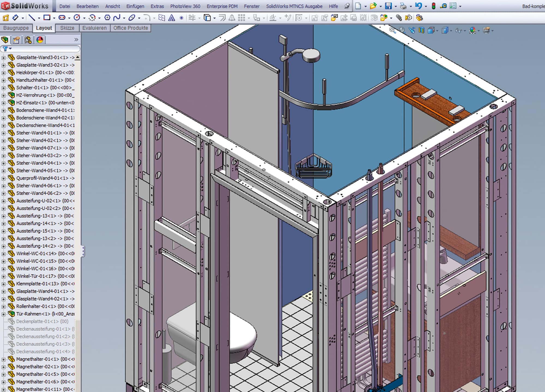Select Handtuchhalter-01<1> in the tree
Viewport: 545px width, 392px height.
point(45,80)
